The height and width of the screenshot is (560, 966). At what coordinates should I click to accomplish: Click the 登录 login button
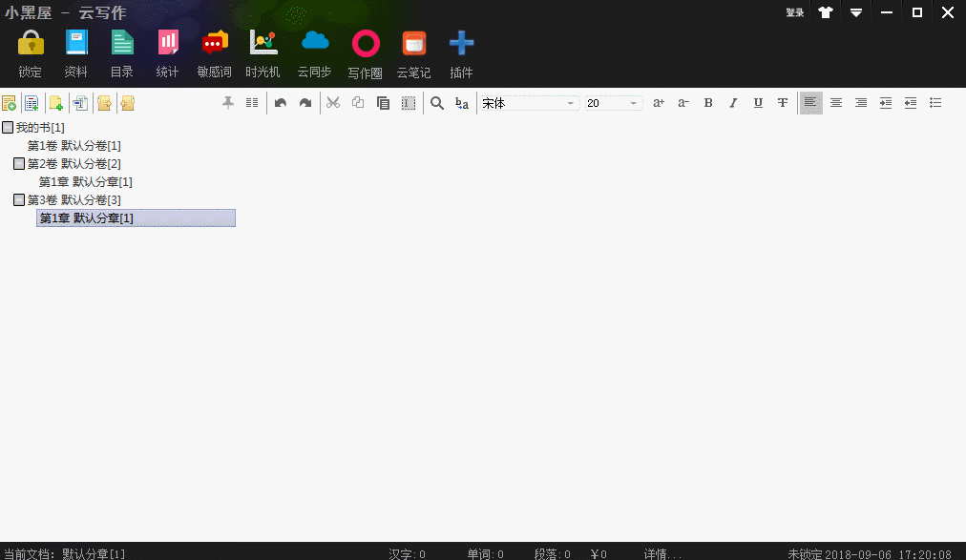(795, 12)
